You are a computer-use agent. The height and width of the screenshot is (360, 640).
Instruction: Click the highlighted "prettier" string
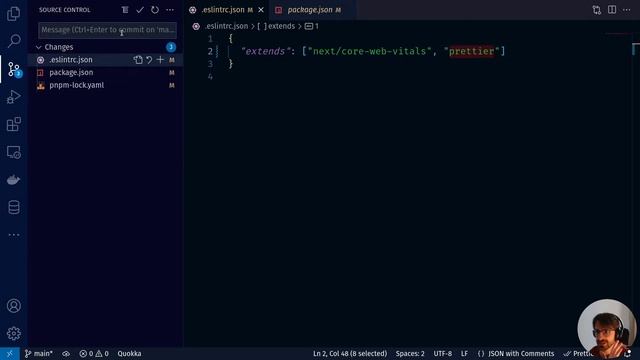[471, 51]
